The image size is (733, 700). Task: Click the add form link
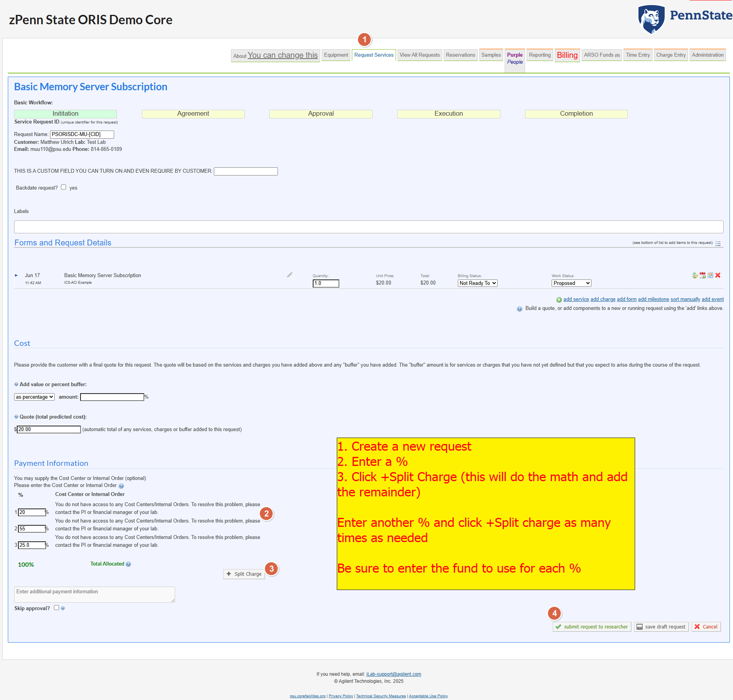coord(627,299)
